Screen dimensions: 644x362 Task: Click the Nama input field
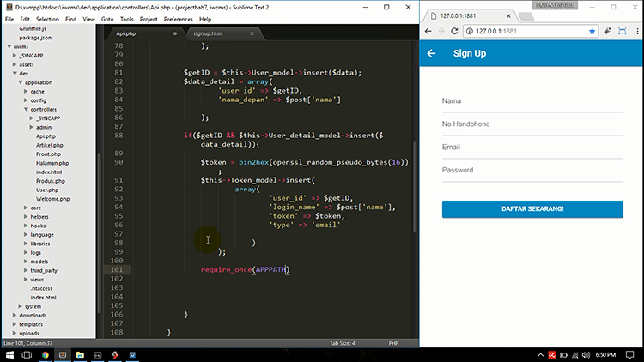532,101
